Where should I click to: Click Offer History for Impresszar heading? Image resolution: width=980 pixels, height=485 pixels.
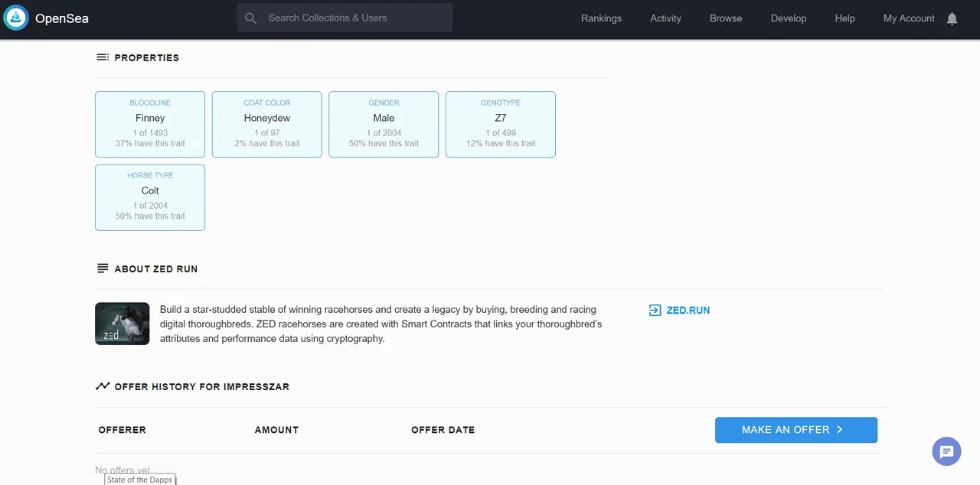point(202,386)
